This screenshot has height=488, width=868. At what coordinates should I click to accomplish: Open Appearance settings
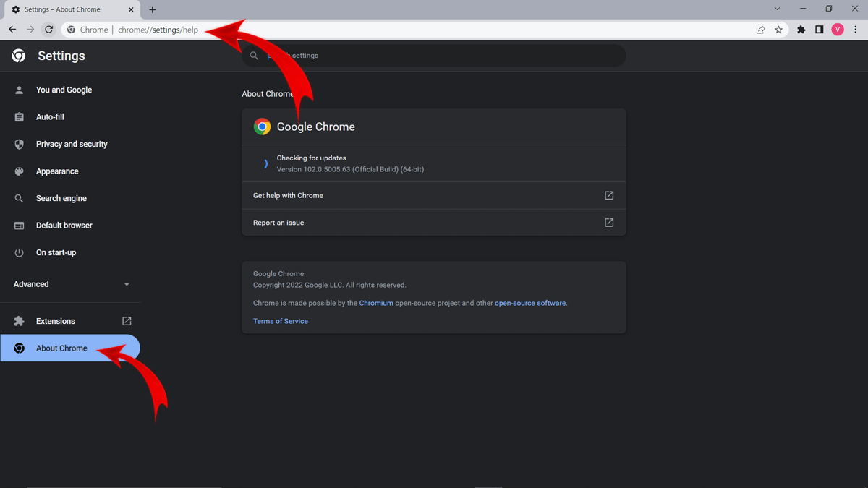click(x=57, y=171)
